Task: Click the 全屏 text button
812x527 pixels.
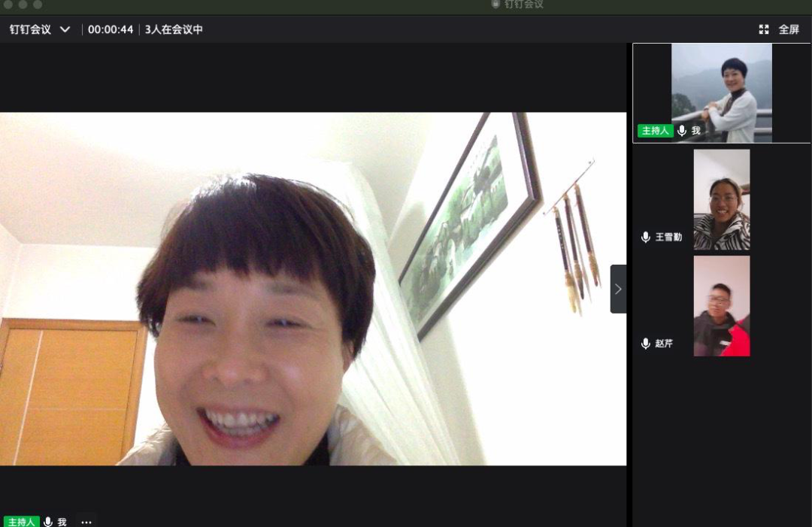Action: 789,29
